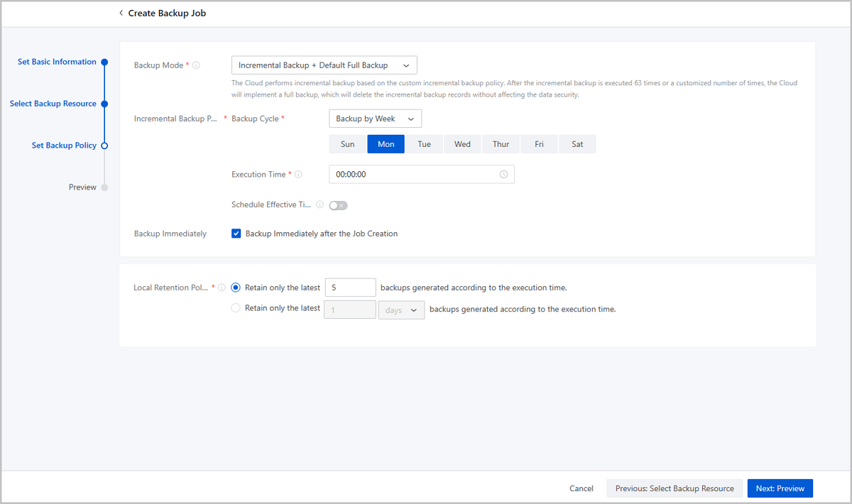Open the Backup Mode dropdown
This screenshot has width=852, height=504.
(x=324, y=65)
